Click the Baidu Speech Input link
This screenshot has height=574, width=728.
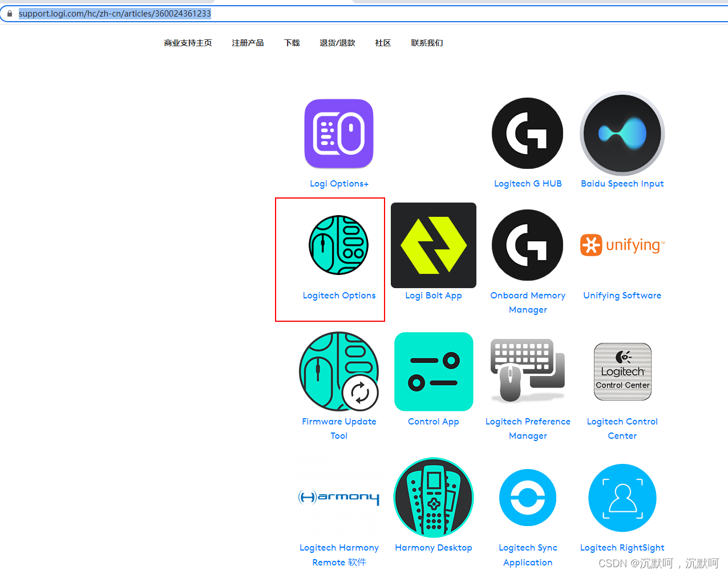click(x=622, y=184)
